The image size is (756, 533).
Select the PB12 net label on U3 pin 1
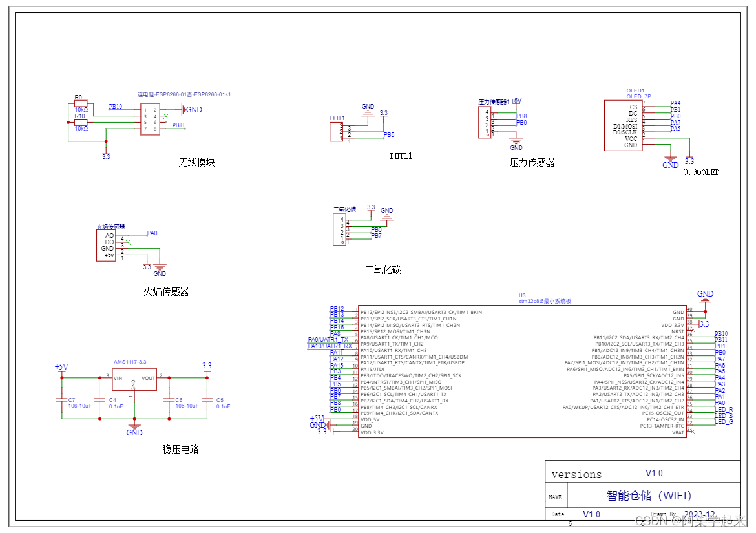click(337, 309)
